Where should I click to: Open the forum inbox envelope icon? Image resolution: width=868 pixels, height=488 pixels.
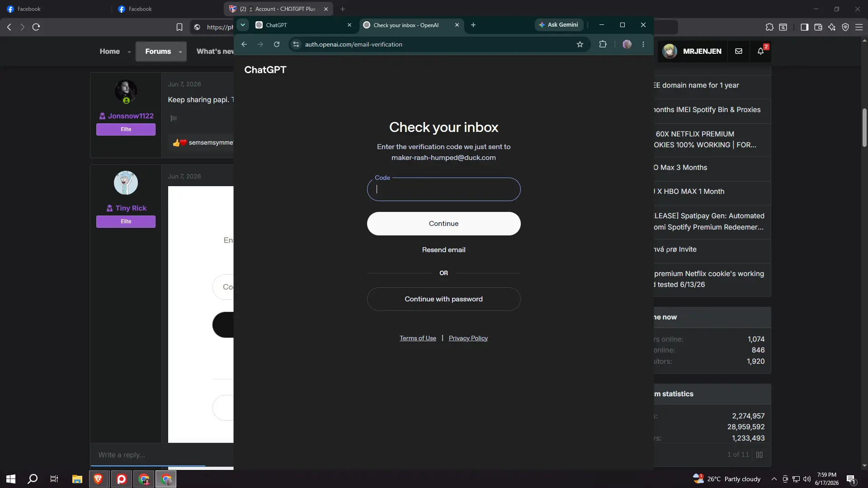coord(739,51)
